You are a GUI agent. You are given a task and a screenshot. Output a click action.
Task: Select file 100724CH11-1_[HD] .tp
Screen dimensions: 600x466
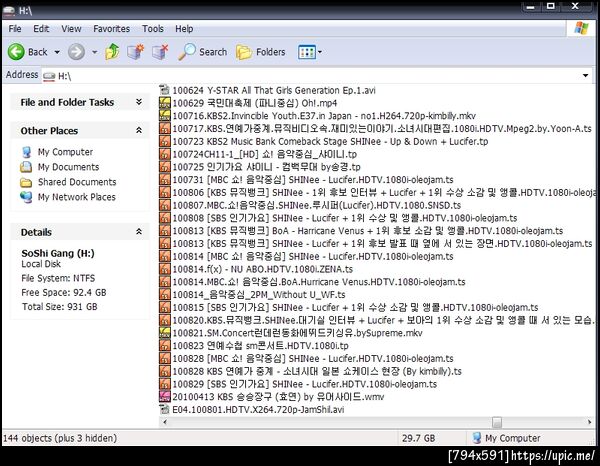tap(264, 154)
